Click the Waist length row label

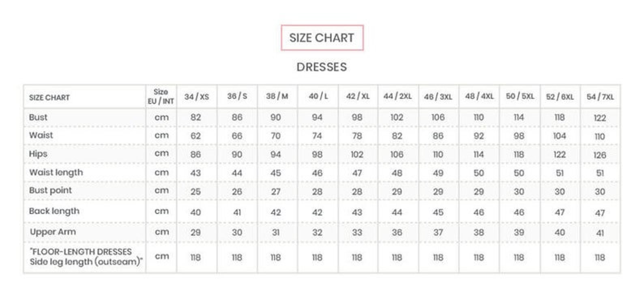pos(56,173)
